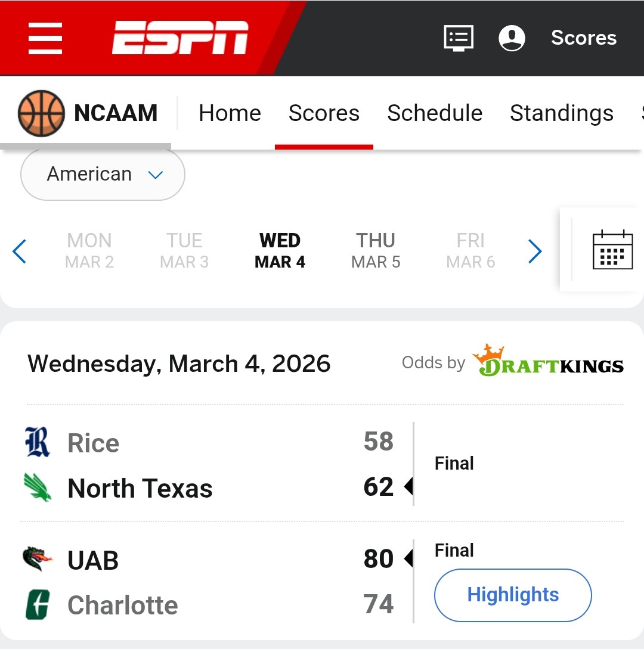Select Thursday Mar 5 date
This screenshot has height=649, width=644.
point(376,251)
